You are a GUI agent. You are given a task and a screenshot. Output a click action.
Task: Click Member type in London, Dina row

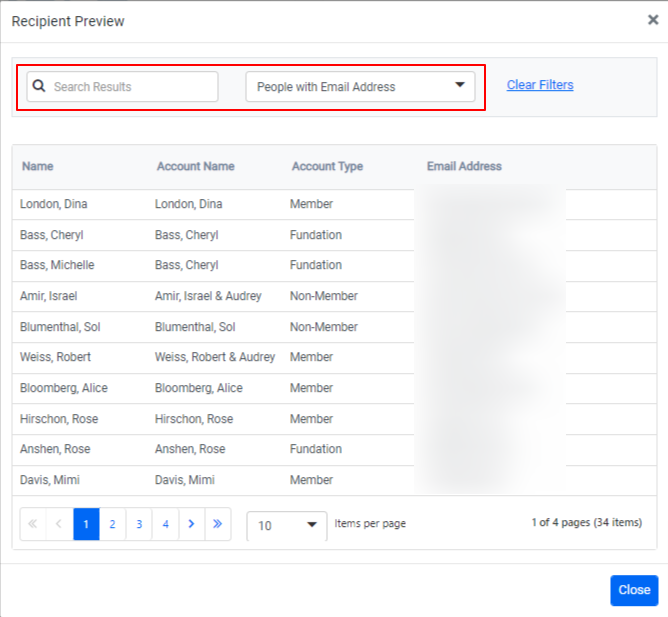tap(311, 204)
